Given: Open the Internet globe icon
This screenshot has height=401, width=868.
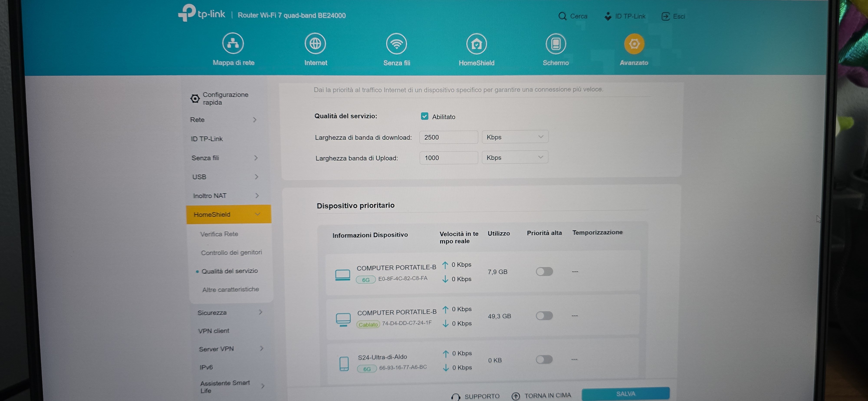Looking at the screenshot, I should pos(315,43).
